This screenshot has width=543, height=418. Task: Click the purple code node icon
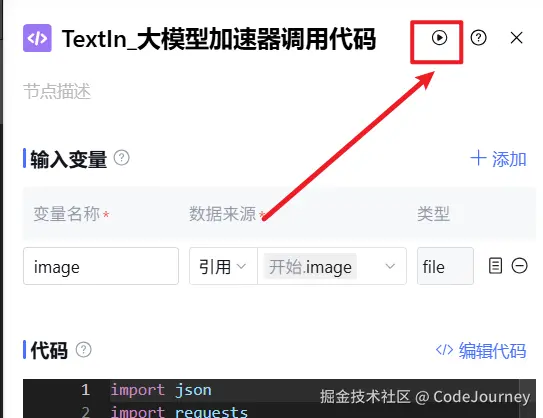(x=37, y=38)
